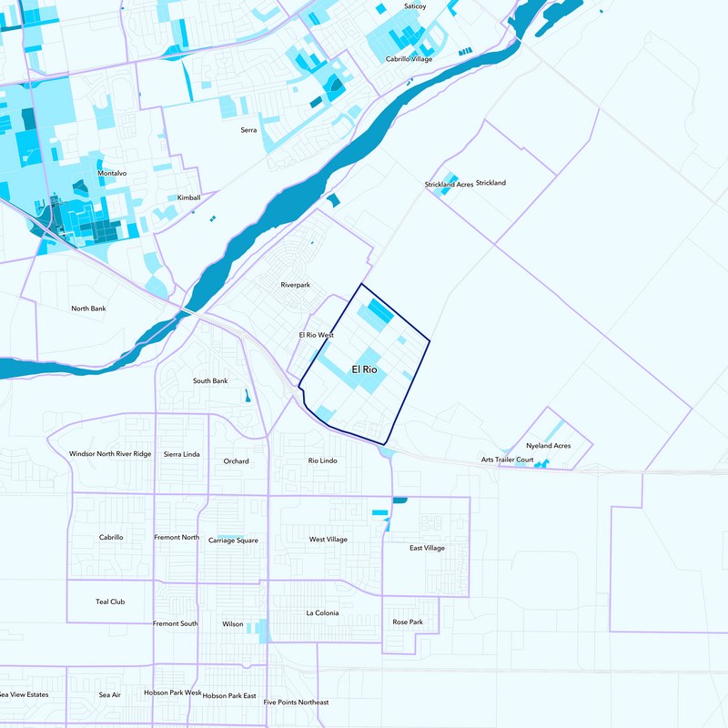Screen dimensions: 728x728
Task: Click the West Village label
Action: 328,540
